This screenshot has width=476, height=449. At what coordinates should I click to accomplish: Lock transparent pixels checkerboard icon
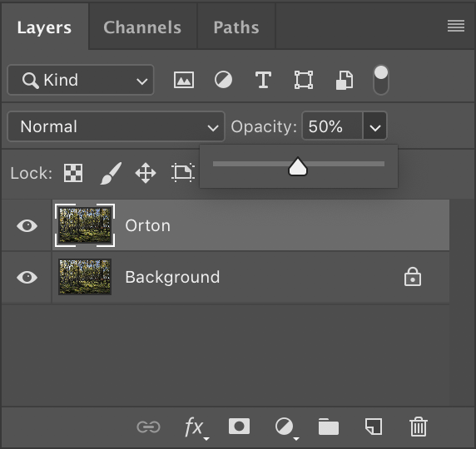[73, 173]
